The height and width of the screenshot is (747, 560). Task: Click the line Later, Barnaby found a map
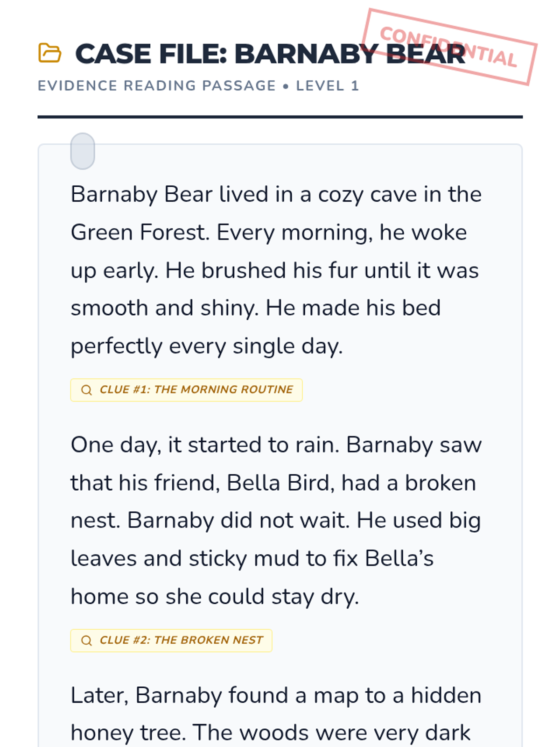(276, 696)
